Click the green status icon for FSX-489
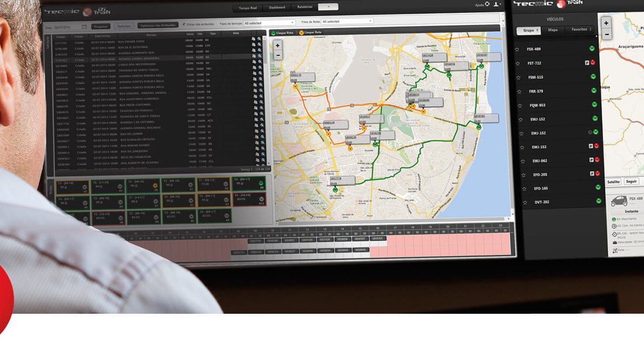Image resolution: width=644 pixels, height=354 pixels. (591, 48)
